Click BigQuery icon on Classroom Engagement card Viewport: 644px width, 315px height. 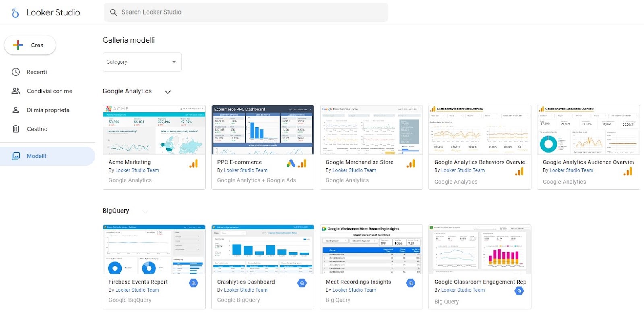(x=519, y=291)
